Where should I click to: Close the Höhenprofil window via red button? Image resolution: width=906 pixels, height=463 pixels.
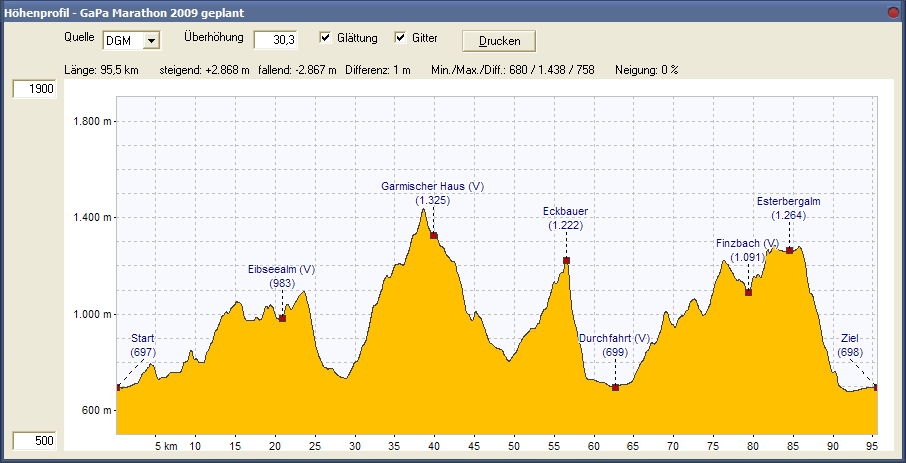893,12
